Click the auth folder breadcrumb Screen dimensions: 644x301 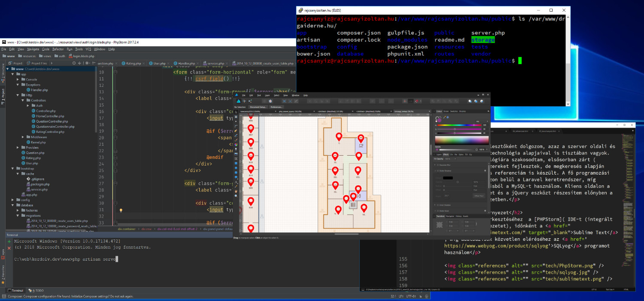[x=60, y=56]
